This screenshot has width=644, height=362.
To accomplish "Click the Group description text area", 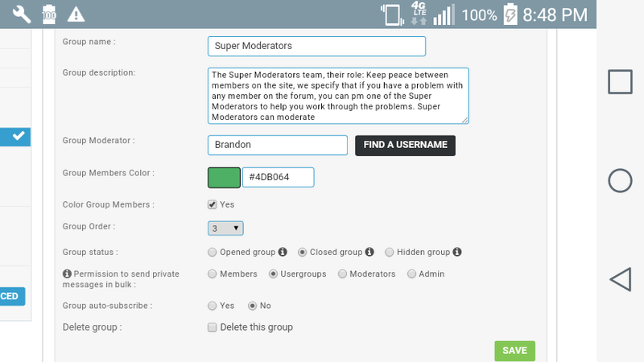I will pyautogui.click(x=338, y=96).
